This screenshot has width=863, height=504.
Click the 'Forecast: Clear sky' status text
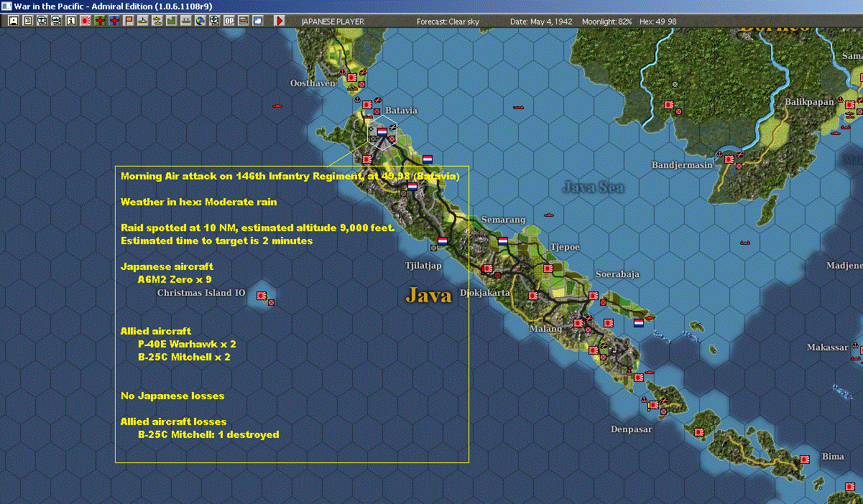(x=448, y=22)
